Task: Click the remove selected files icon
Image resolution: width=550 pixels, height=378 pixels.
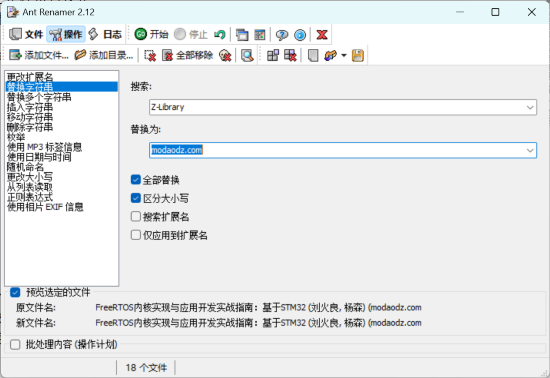Action: tap(150, 55)
